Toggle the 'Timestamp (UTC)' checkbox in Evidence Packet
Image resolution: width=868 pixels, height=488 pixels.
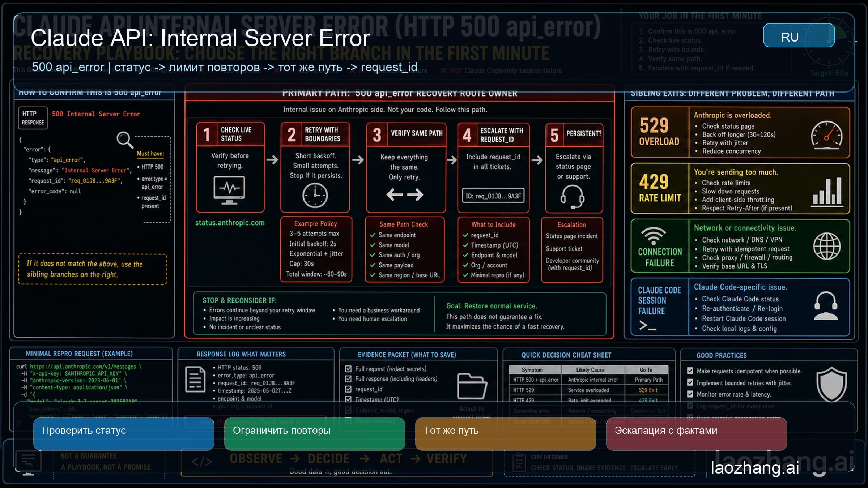[348, 399]
